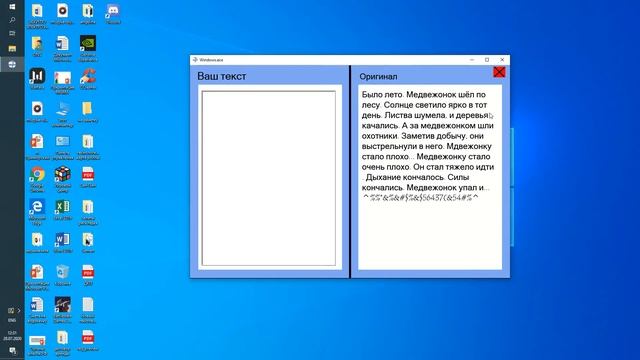This screenshot has height=360, width=640.
Task: Open the NVIDIA GeForce Experience shortcut
Action: (x=88, y=49)
